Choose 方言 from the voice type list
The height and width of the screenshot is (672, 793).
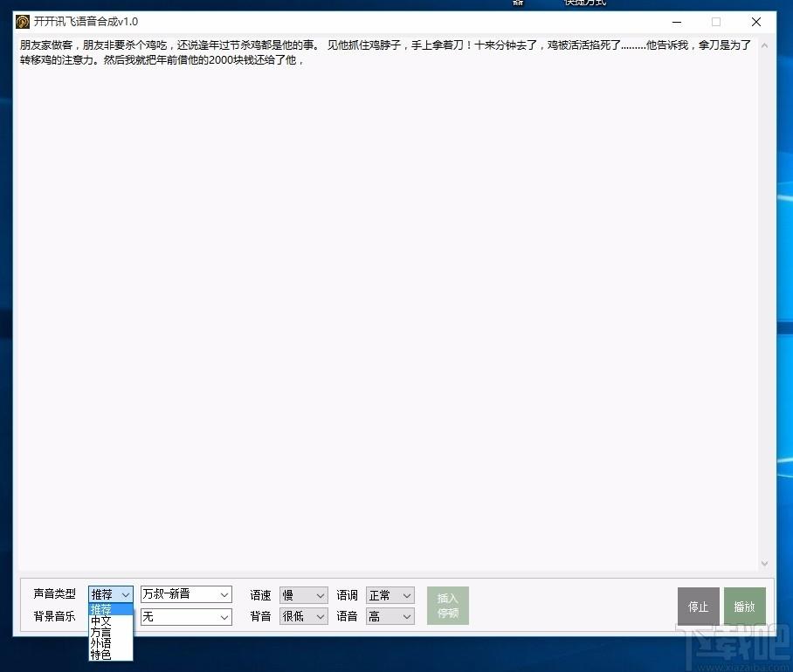point(111,632)
